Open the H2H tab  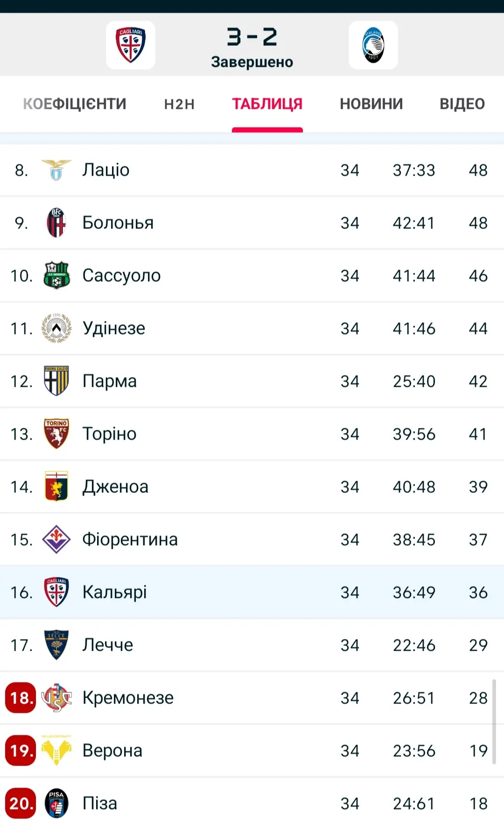[179, 104]
